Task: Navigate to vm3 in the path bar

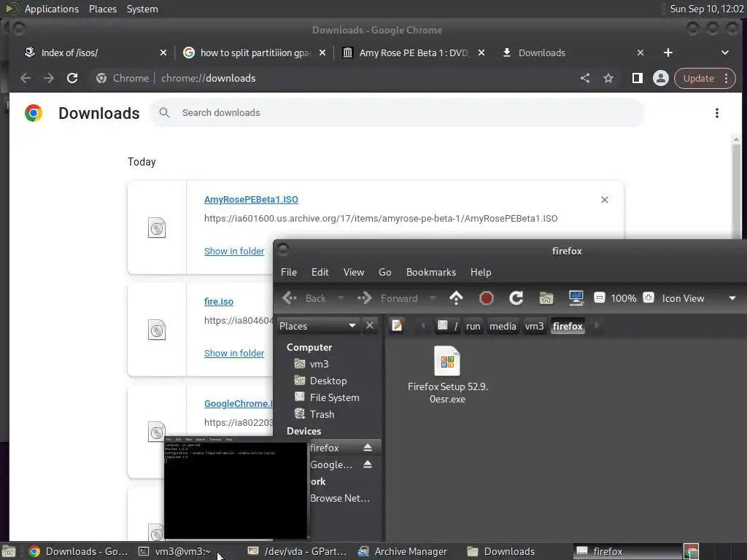Action: tap(534, 326)
